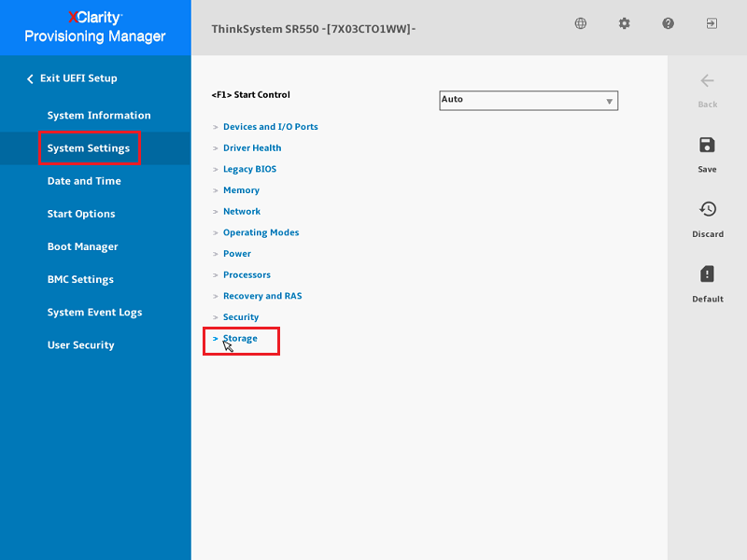Expand the Processors settings entry

click(x=247, y=275)
